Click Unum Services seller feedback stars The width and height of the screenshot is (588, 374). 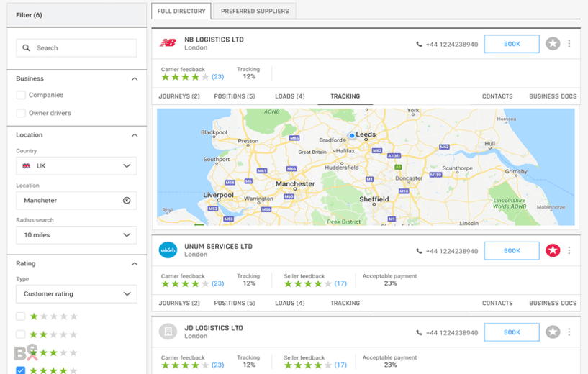point(308,283)
